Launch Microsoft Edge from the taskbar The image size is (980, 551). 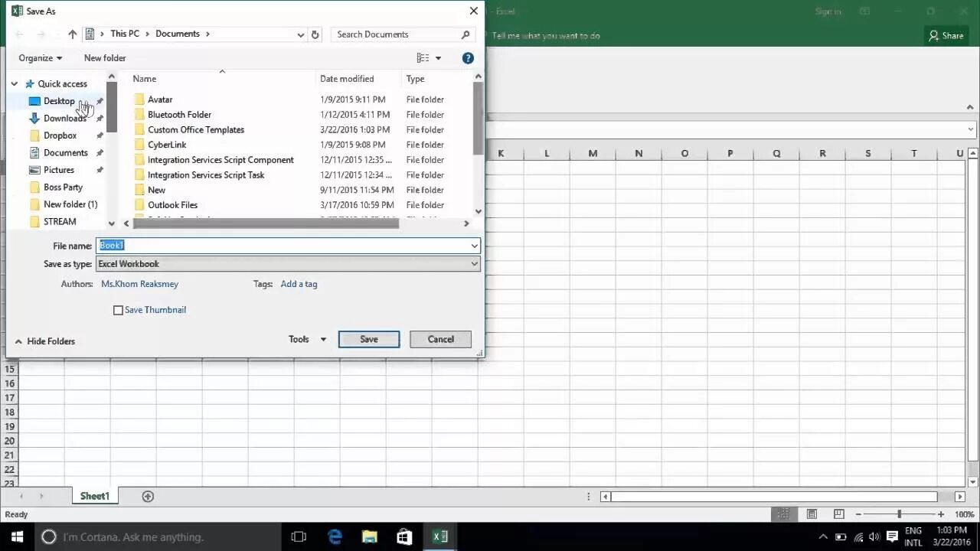(x=335, y=536)
